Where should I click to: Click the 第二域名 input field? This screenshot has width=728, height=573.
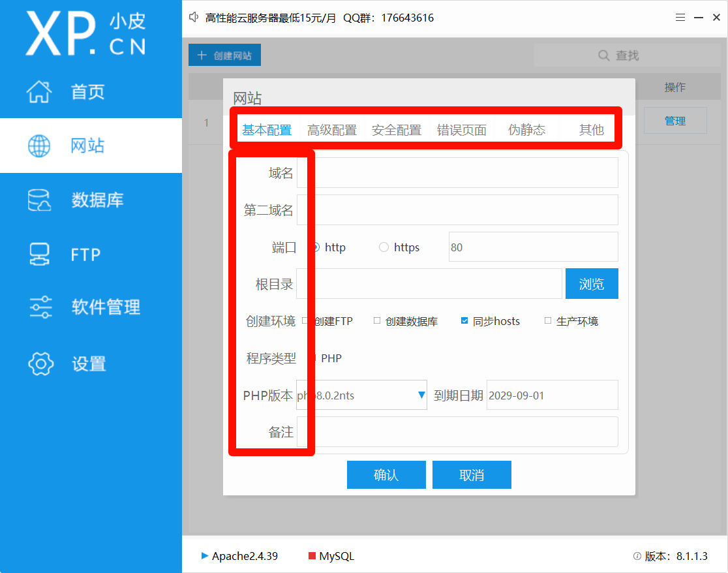point(457,210)
